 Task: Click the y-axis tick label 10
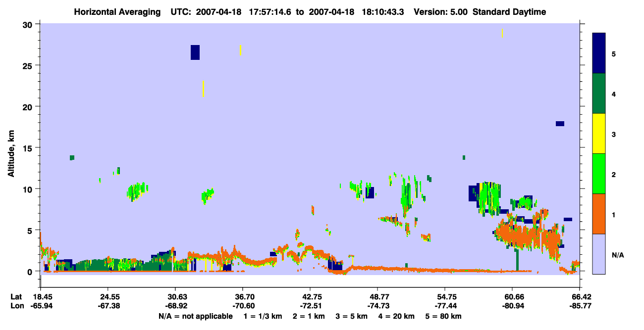coord(29,189)
